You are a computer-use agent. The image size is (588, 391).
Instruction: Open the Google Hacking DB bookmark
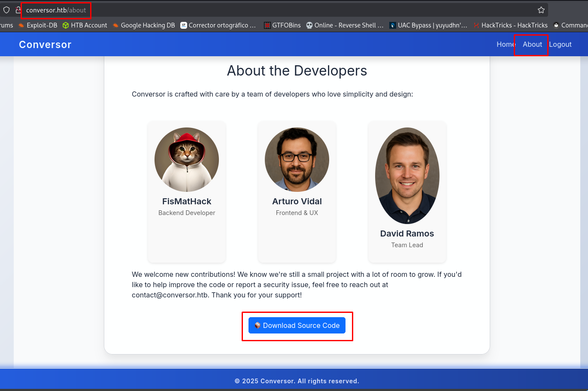(x=144, y=25)
